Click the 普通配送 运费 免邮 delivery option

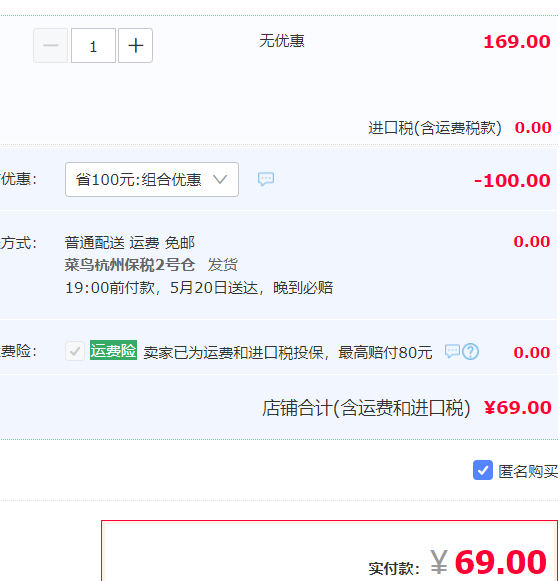click(x=130, y=243)
